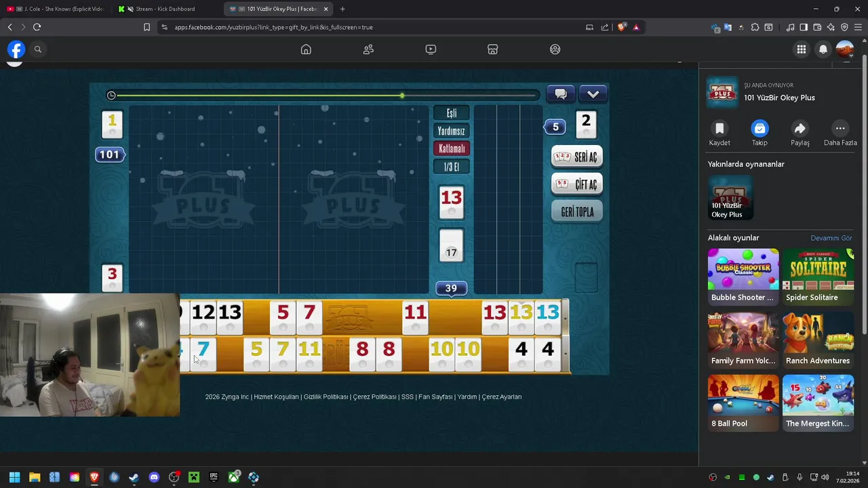Click the Kaydet bookmark icon
Image resolution: width=868 pixels, height=488 pixels.
719,129
